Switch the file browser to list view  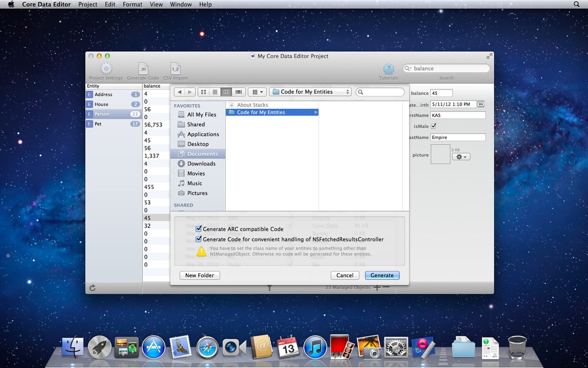215,92
